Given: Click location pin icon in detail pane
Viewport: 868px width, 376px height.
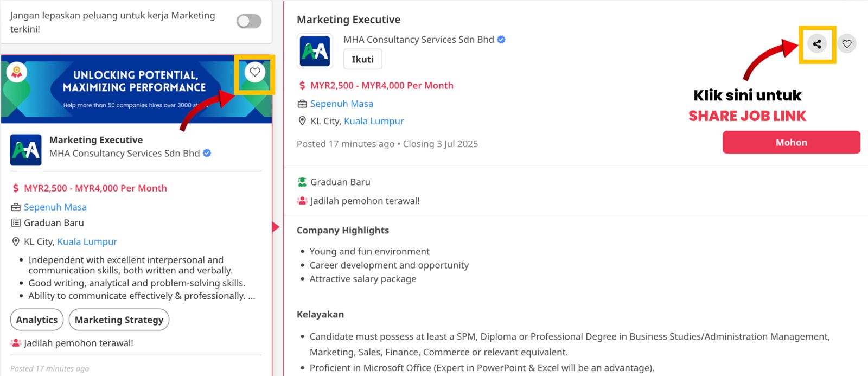Looking at the screenshot, I should tap(302, 121).
